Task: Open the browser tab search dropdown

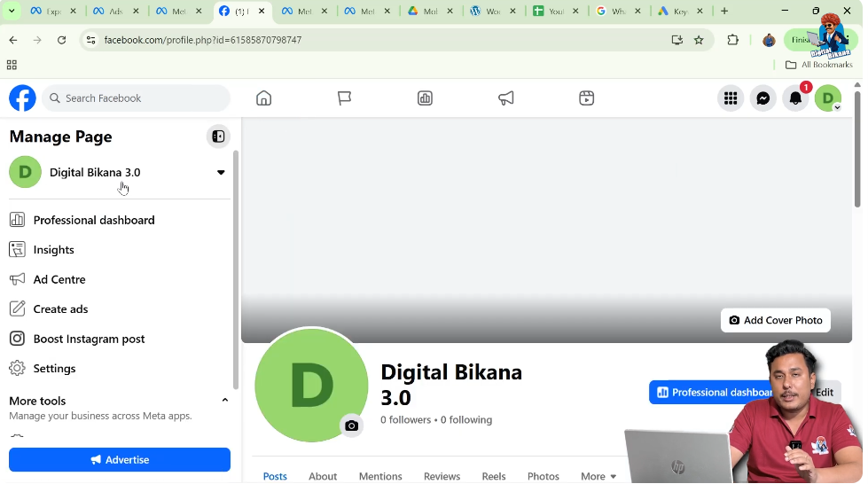Action: pyautogui.click(x=11, y=11)
